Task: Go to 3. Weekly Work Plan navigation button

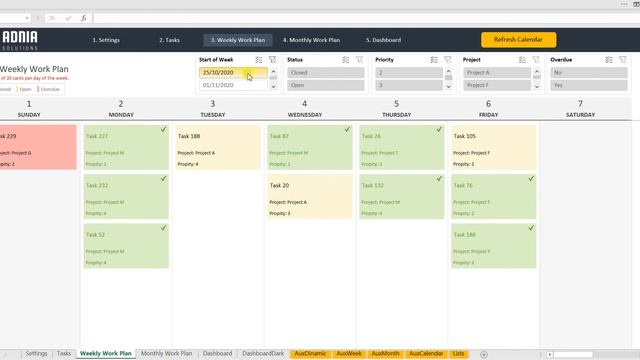Action: coord(238,40)
